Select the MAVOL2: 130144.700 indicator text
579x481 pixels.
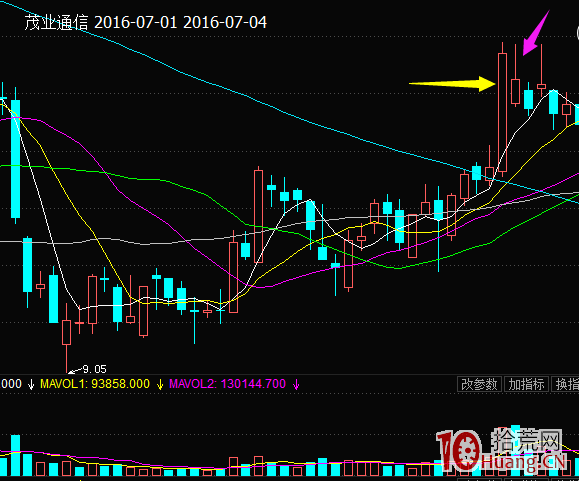click(227, 384)
